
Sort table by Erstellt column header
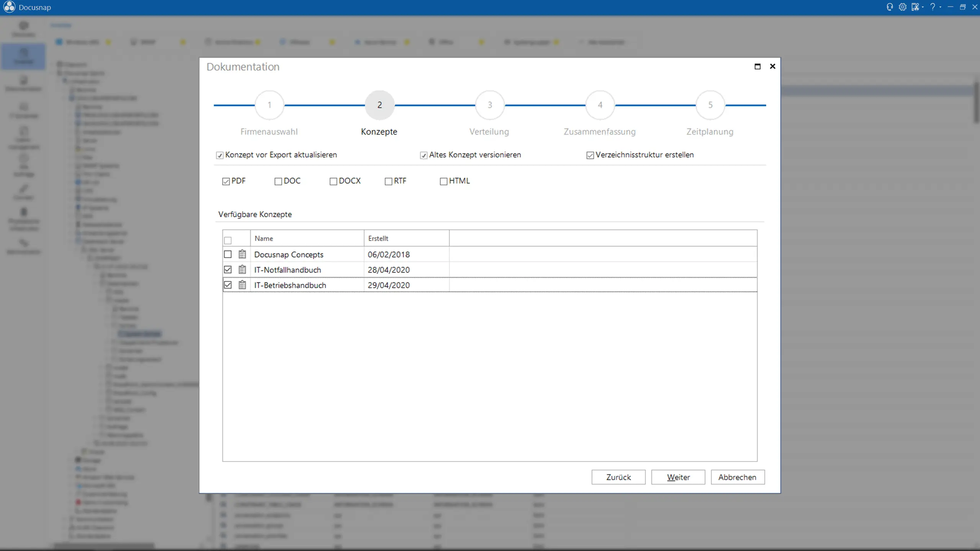pos(407,238)
